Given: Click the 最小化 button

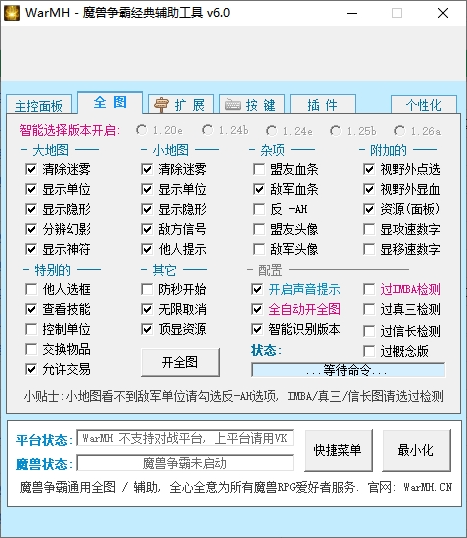Looking at the screenshot, I should pyautogui.click(x=416, y=450).
